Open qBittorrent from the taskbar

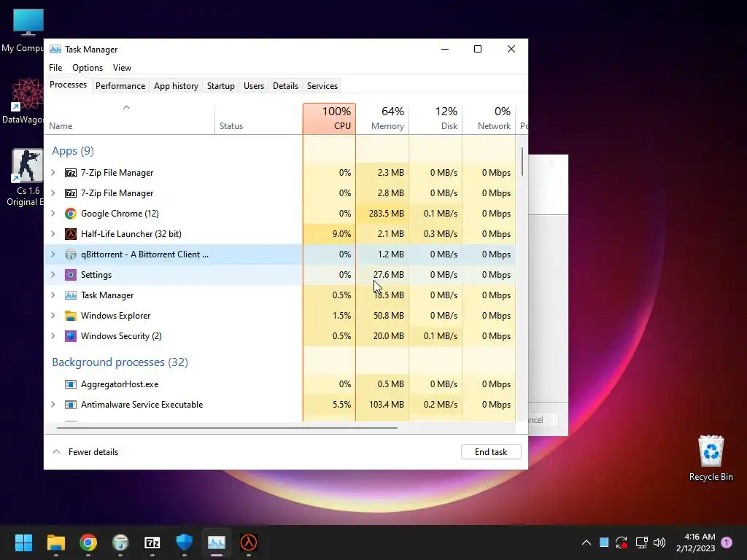pyautogui.click(x=120, y=542)
